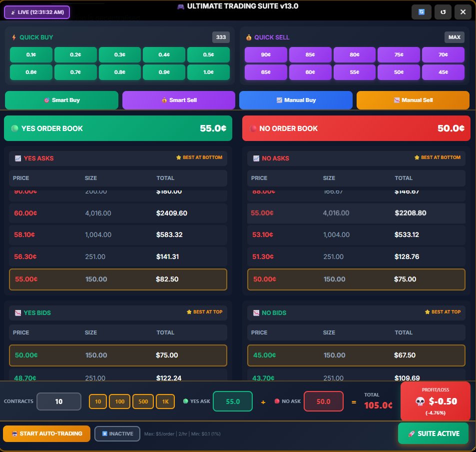Select the YES ask row at 56.30¢

click(x=118, y=257)
